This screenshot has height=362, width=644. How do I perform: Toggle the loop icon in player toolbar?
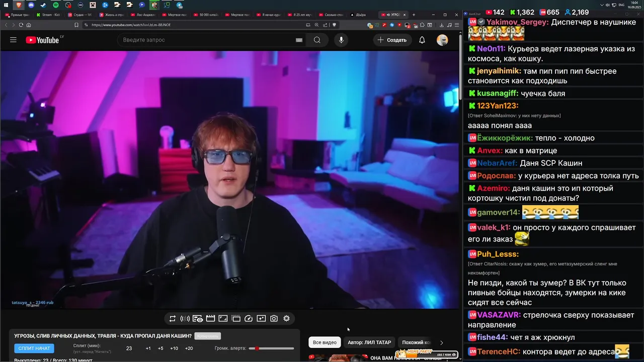(x=173, y=318)
